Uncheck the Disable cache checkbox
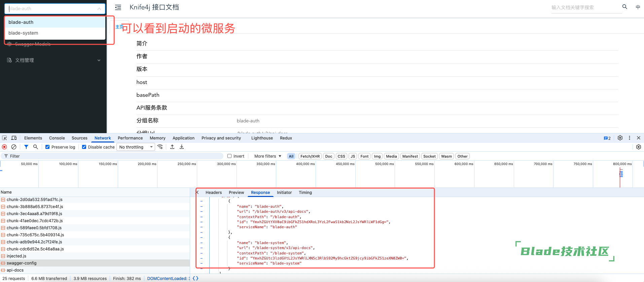The width and height of the screenshot is (644, 282). pos(84,147)
